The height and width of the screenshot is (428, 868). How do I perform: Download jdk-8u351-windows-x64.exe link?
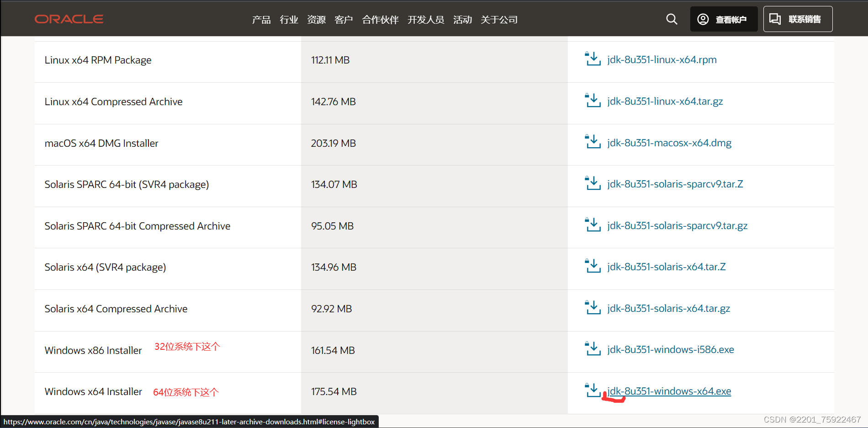tap(669, 391)
